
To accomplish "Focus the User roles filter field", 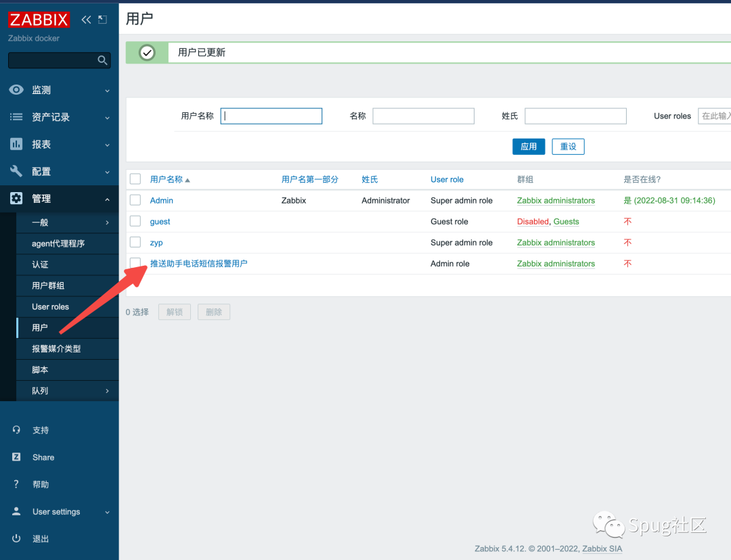I will [714, 116].
